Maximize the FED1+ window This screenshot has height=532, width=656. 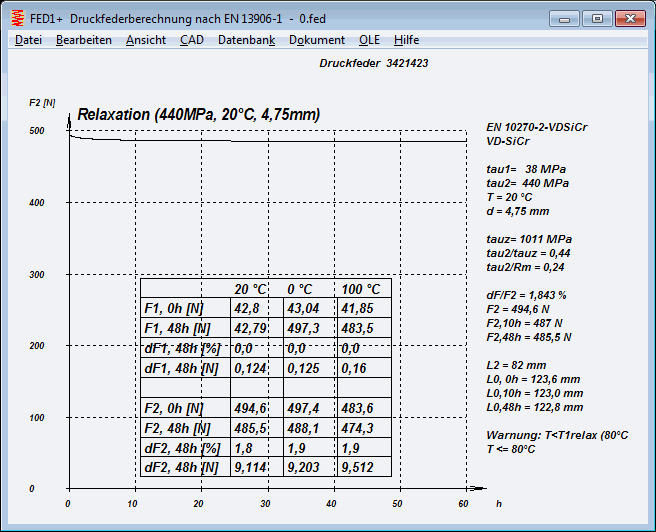point(597,18)
